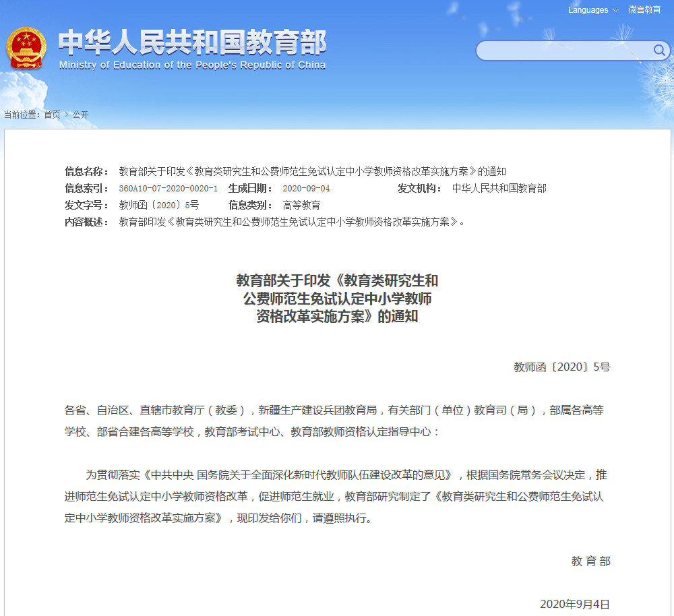Click the 中华人民共和国教育部 site title
Viewport: 674px width, 616px height.
(192, 42)
